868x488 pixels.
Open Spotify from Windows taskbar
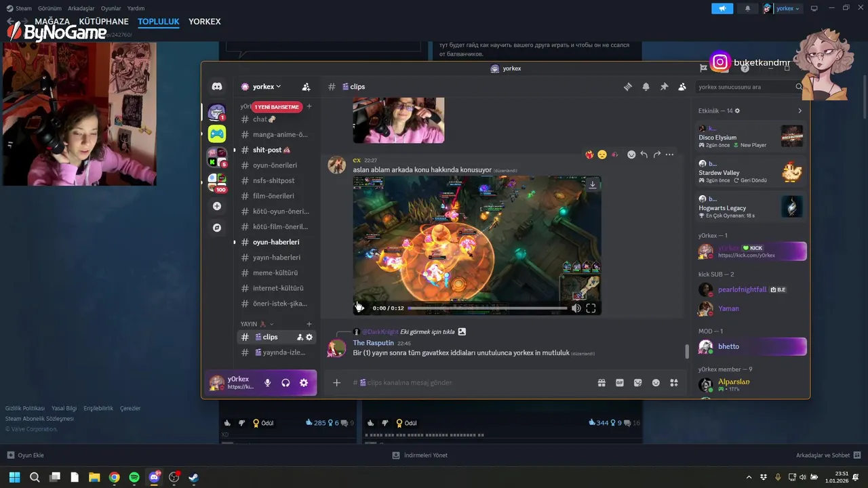[134, 477]
